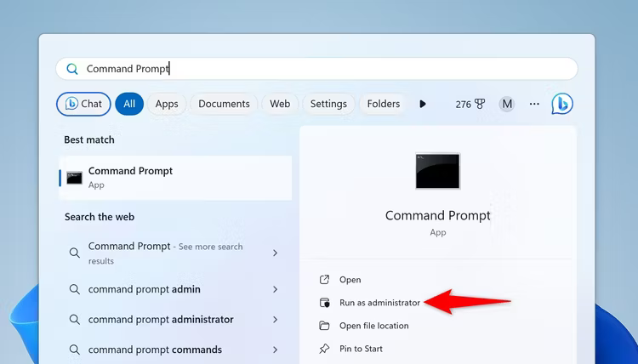This screenshot has width=638, height=364.
Task: Click the 'Best match' heading
Action: pyautogui.click(x=89, y=140)
